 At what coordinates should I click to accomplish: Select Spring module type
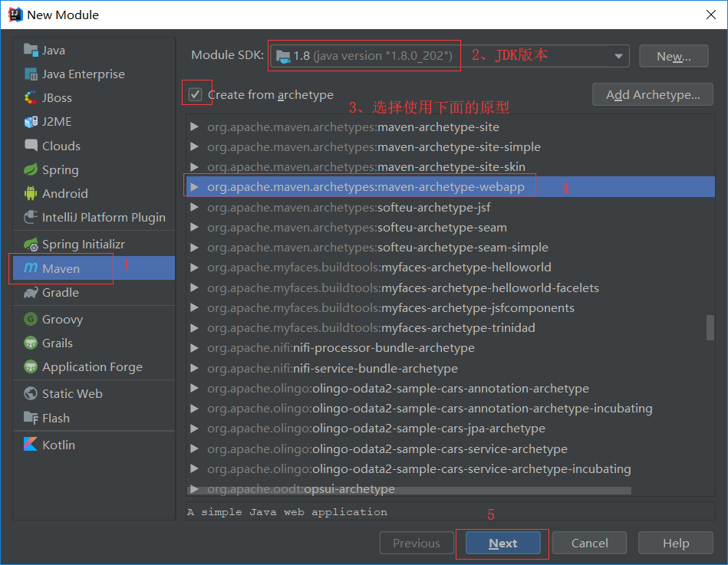(94, 169)
